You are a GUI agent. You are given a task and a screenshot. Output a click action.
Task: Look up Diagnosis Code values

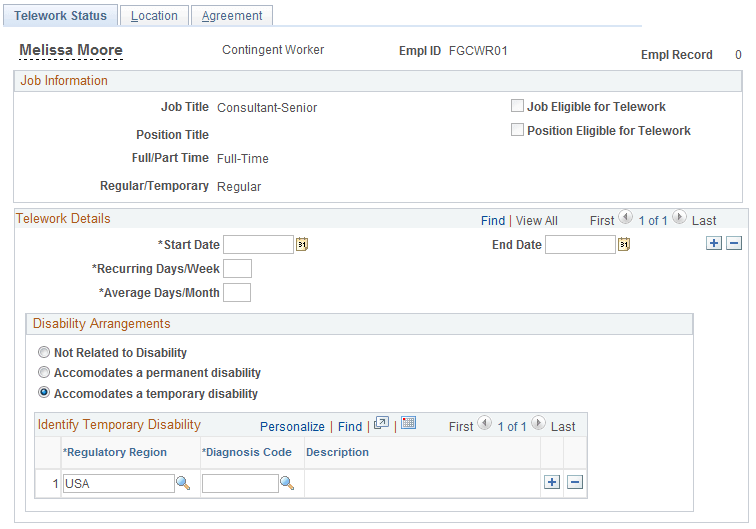coord(287,483)
